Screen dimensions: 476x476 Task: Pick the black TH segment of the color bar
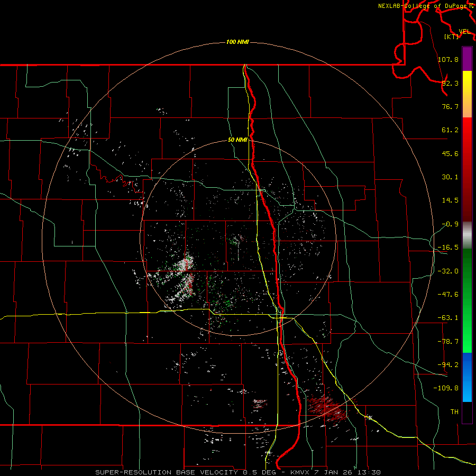click(467, 413)
